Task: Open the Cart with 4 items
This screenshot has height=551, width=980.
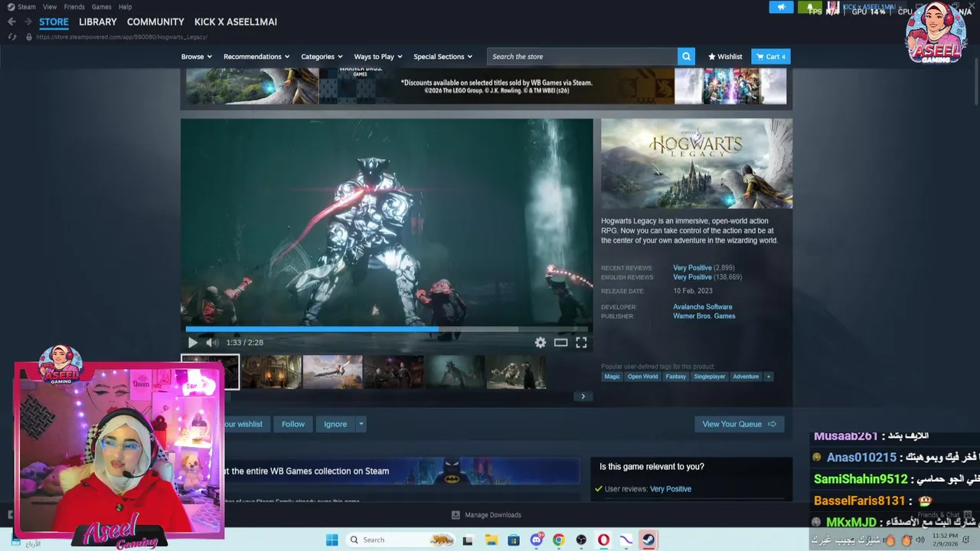Action: click(771, 57)
